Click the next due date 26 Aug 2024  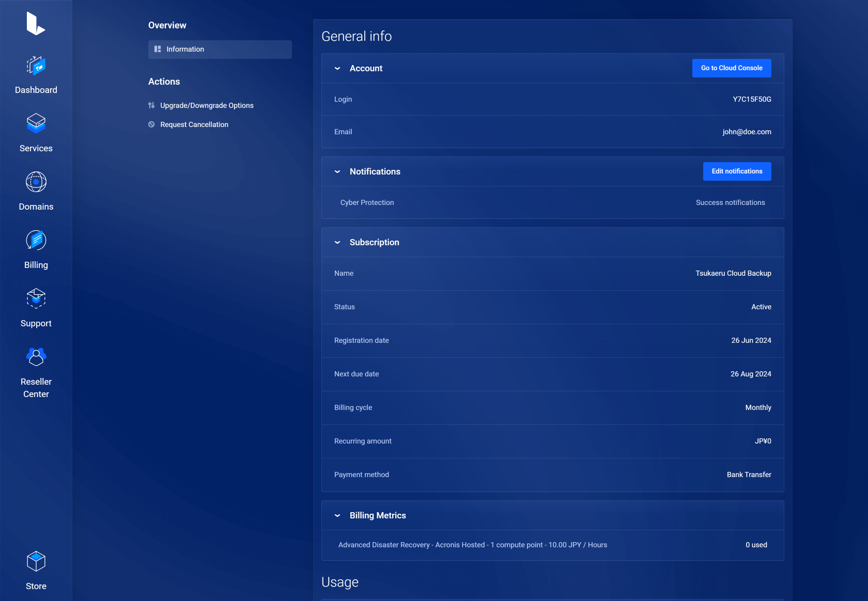[x=751, y=374]
